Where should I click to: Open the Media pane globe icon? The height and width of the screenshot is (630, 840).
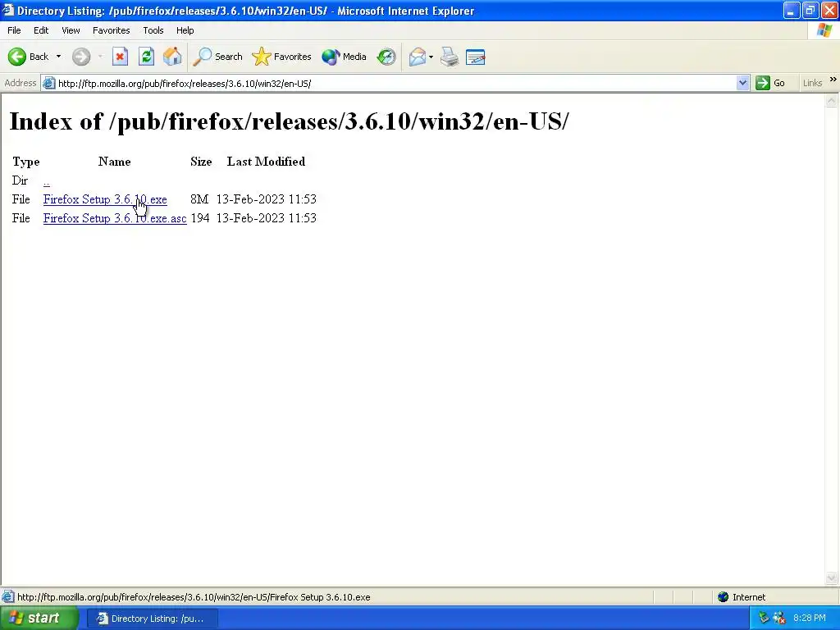tap(344, 57)
